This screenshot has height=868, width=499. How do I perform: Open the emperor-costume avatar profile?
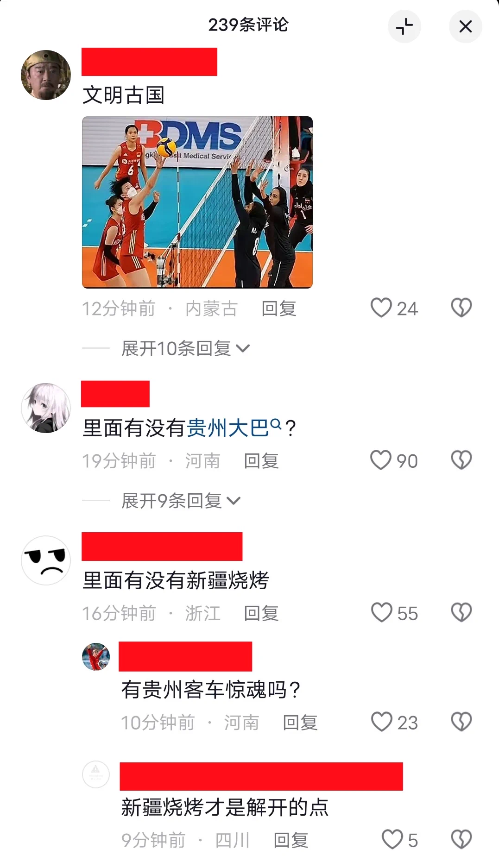click(46, 75)
